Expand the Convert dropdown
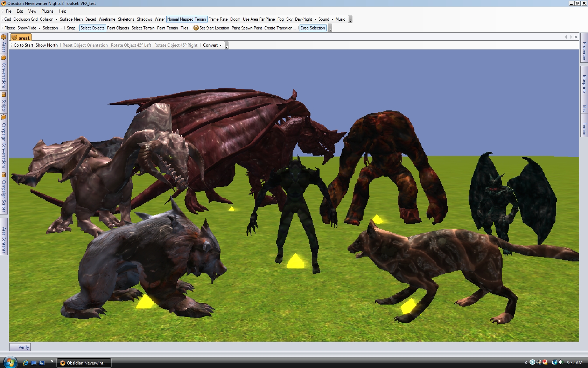 pyautogui.click(x=212, y=45)
